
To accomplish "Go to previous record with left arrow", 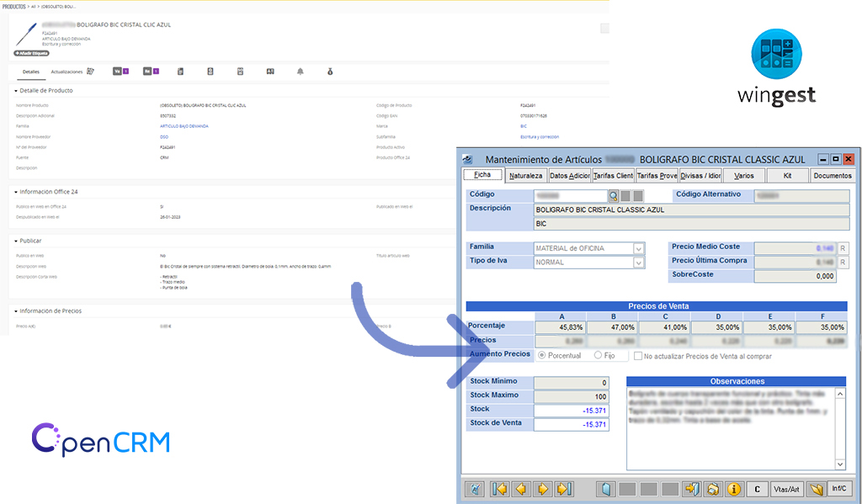I will tap(521, 489).
